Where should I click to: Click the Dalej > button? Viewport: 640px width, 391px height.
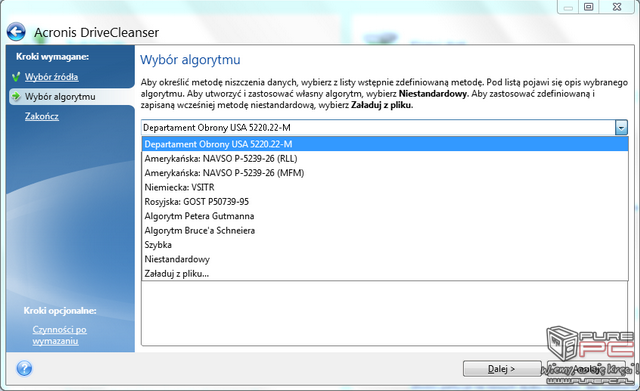[502, 369]
